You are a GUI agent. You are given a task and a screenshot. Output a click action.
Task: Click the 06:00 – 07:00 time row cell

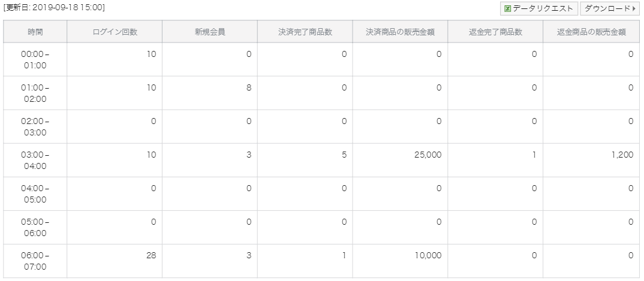pyautogui.click(x=35, y=261)
